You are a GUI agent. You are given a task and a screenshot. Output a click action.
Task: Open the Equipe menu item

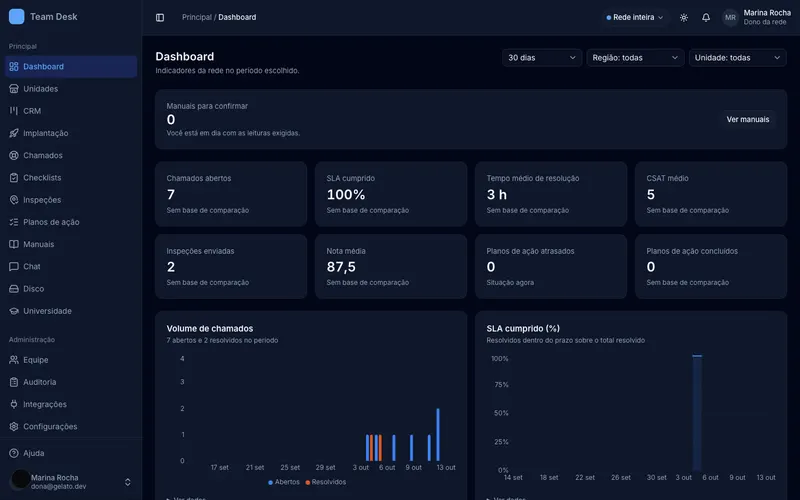(x=71, y=360)
